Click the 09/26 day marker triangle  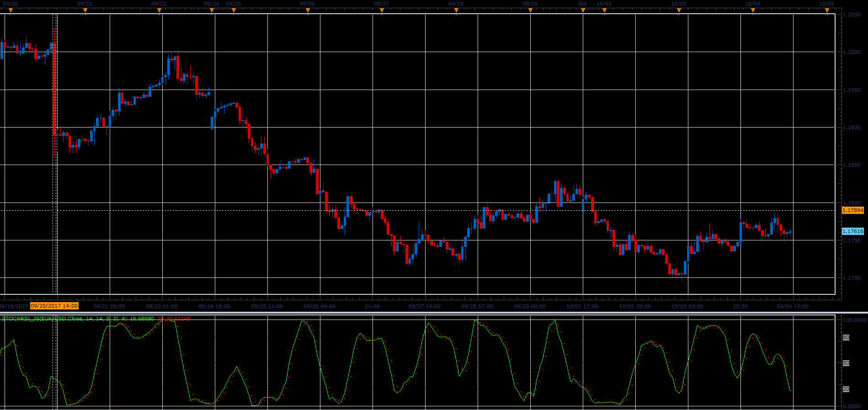tap(308, 11)
